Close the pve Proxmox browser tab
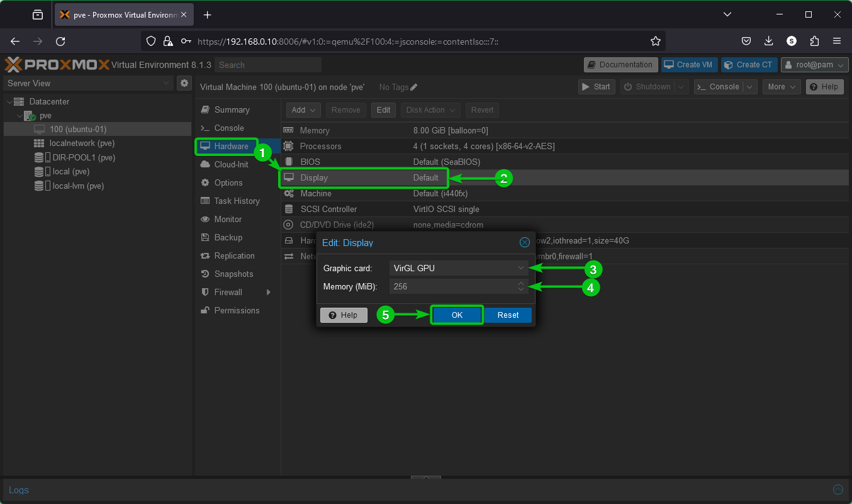 (185, 14)
